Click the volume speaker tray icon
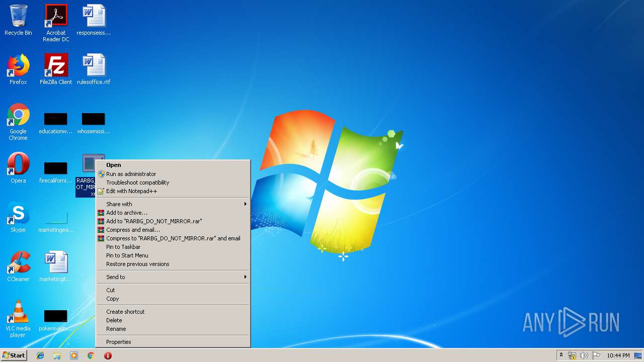Image resolution: width=644 pixels, height=362 pixels. tap(584, 355)
